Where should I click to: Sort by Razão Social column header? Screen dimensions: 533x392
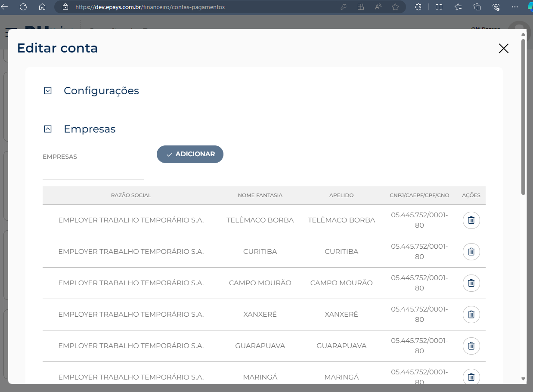pyautogui.click(x=131, y=195)
